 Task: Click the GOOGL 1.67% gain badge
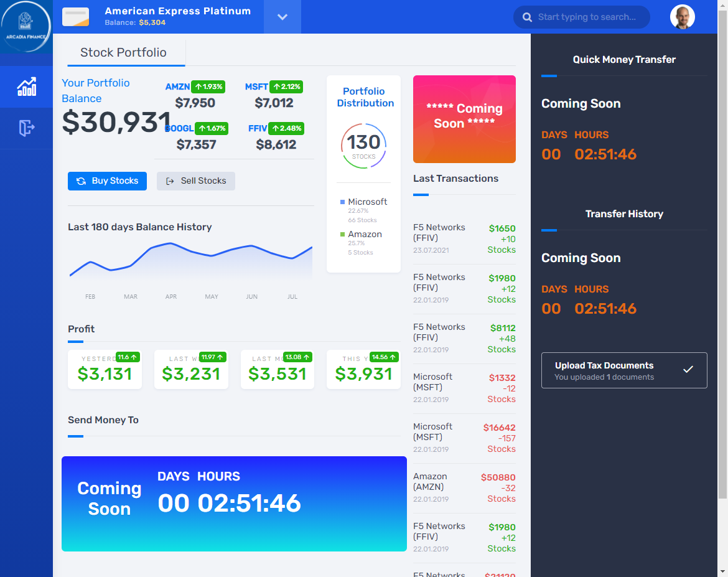pos(212,128)
